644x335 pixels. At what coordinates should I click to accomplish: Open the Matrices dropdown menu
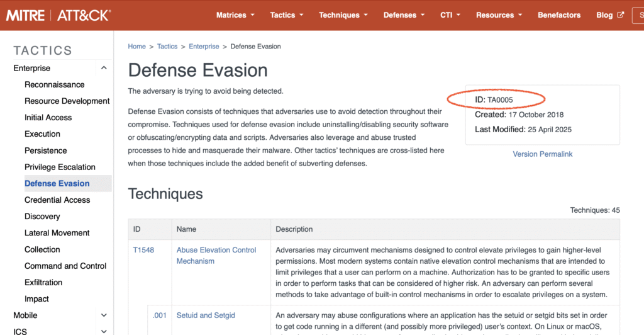tap(235, 15)
